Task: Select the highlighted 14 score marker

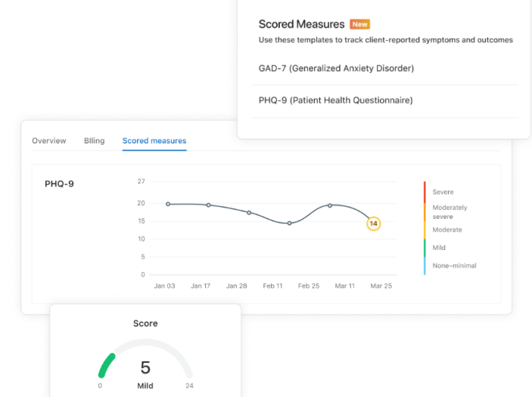Action: [x=373, y=224]
